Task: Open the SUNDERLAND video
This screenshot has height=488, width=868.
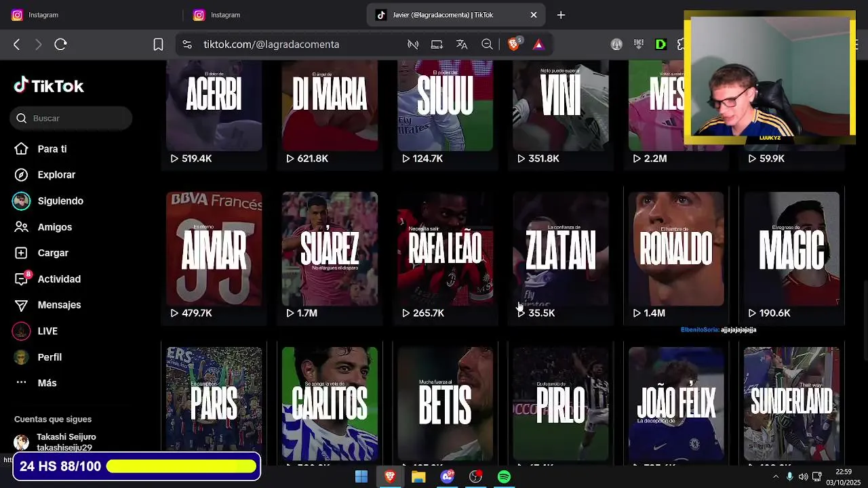Action: (x=792, y=404)
